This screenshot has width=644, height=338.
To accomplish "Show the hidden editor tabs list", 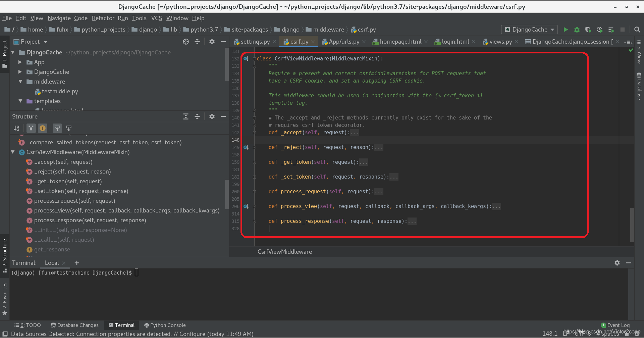I will coord(628,42).
